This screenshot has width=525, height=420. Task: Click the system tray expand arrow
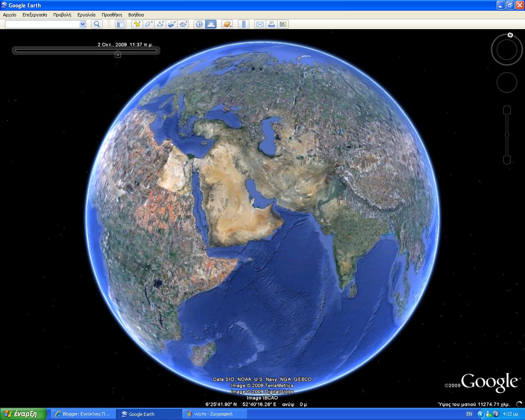point(480,414)
